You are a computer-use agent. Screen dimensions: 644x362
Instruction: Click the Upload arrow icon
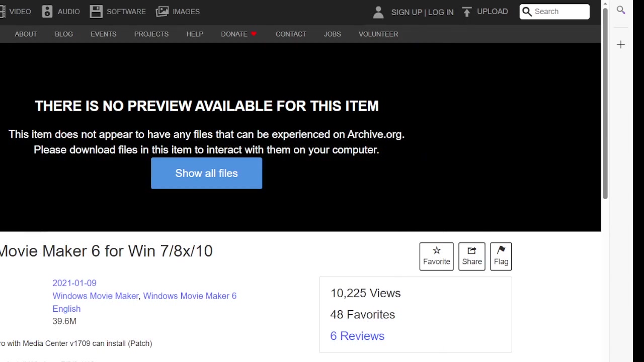(x=467, y=12)
